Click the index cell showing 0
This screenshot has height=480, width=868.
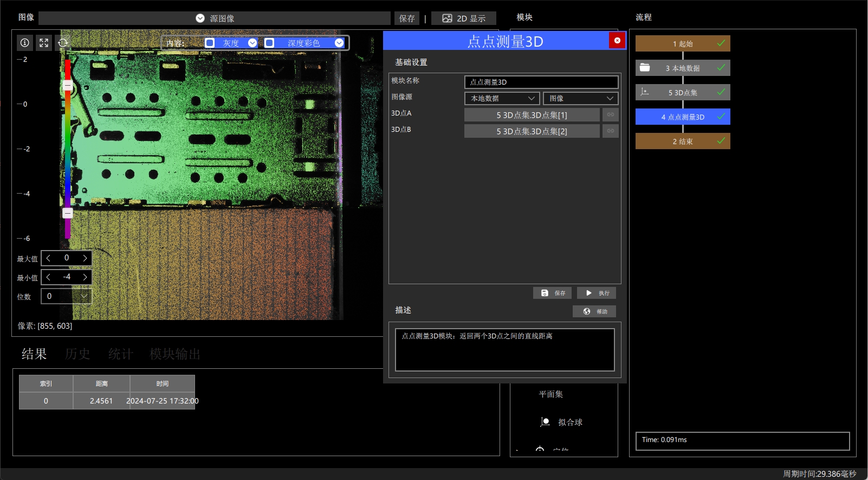[x=46, y=401]
